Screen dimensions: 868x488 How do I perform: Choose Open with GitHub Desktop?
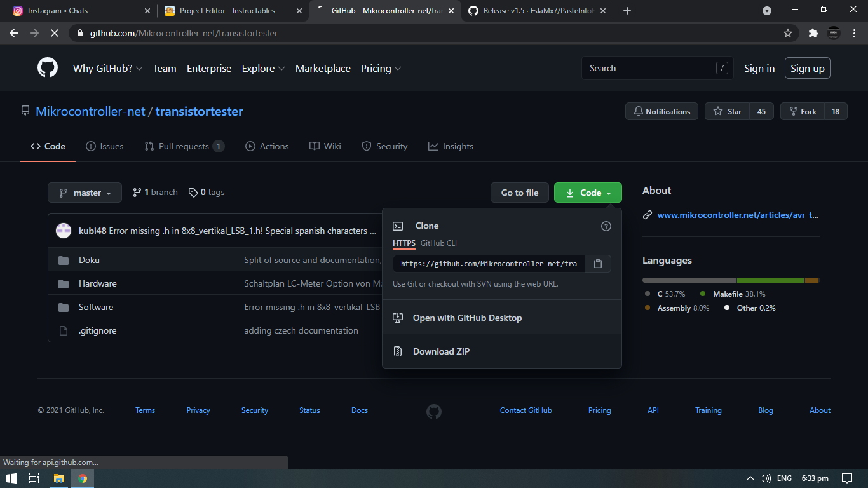pyautogui.click(x=502, y=318)
